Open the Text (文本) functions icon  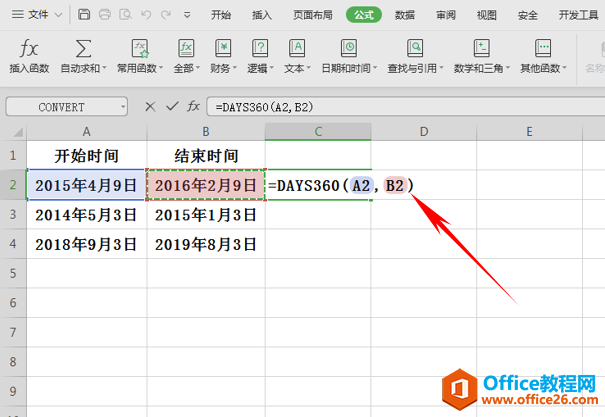pyautogui.click(x=296, y=48)
